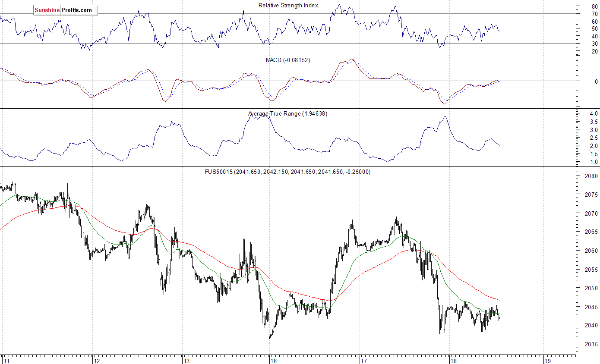Click the 2070 price axis label
Screen dimensions: 600x364
(x=591, y=213)
